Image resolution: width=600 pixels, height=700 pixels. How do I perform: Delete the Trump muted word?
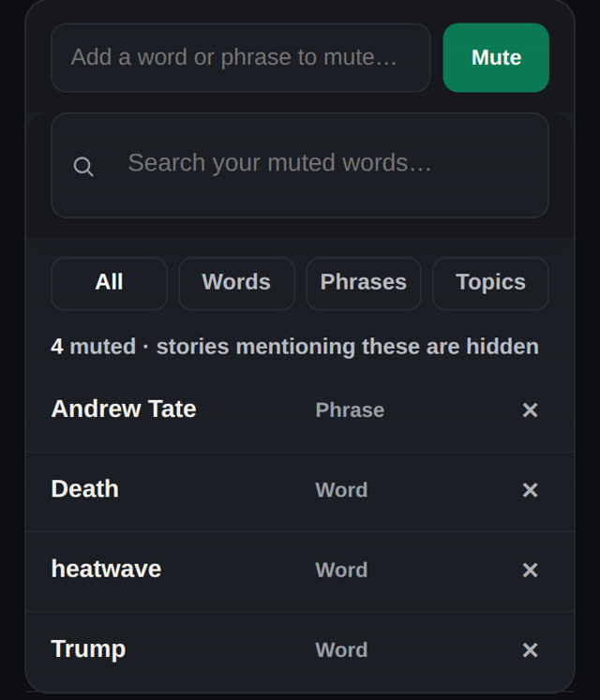[530, 649]
